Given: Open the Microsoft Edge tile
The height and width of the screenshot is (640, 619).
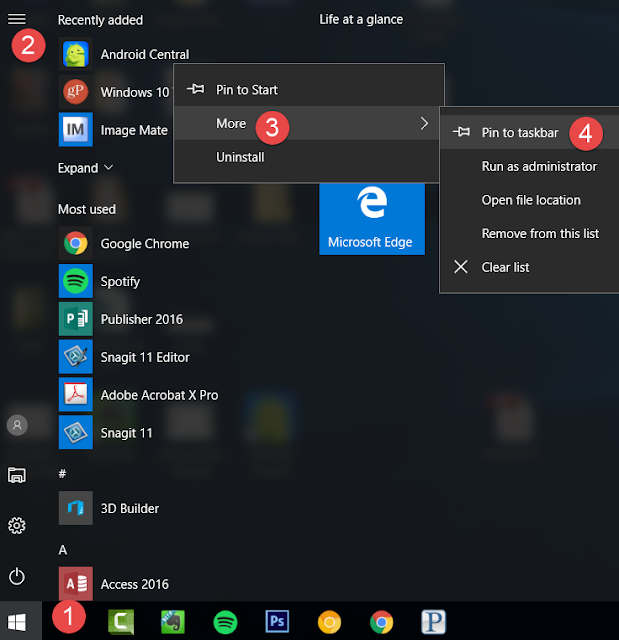Looking at the screenshot, I should pyautogui.click(x=372, y=218).
